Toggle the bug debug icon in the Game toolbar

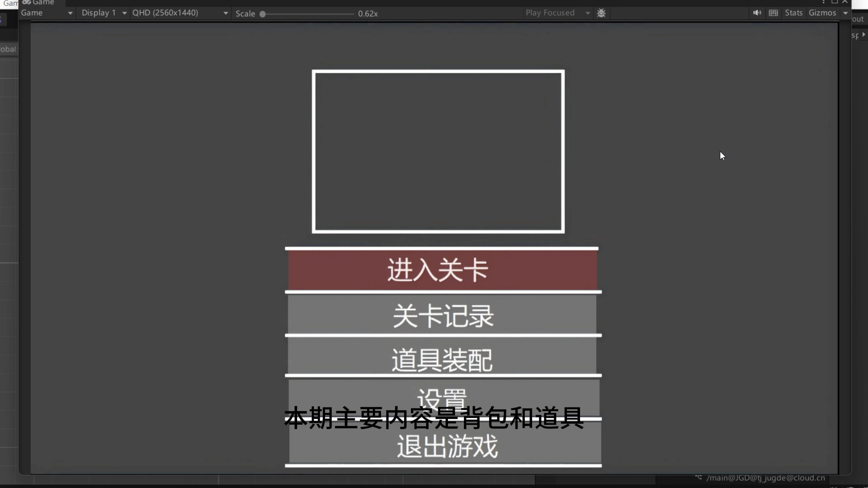[x=601, y=13]
